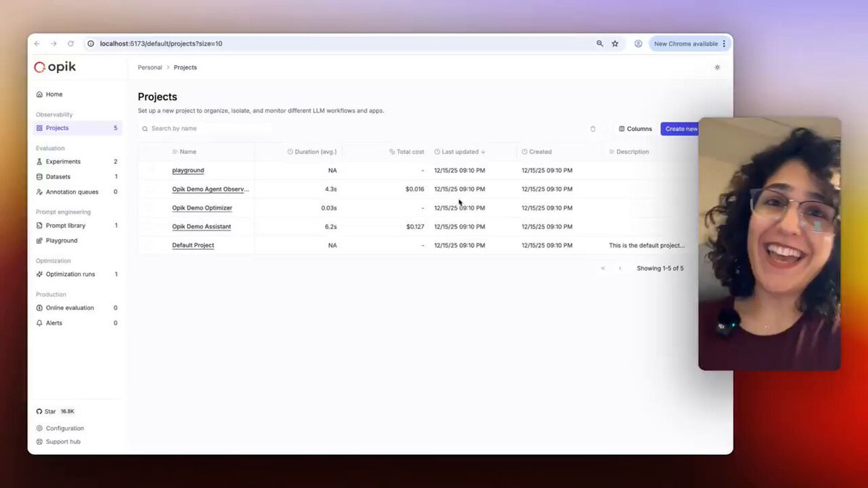The width and height of the screenshot is (868, 488).
Task: Sort by the Total cost column header
Action: [x=407, y=152]
